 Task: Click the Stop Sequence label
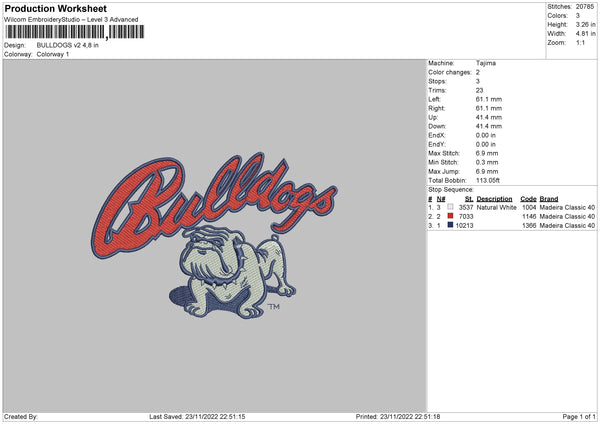pyautogui.click(x=451, y=190)
